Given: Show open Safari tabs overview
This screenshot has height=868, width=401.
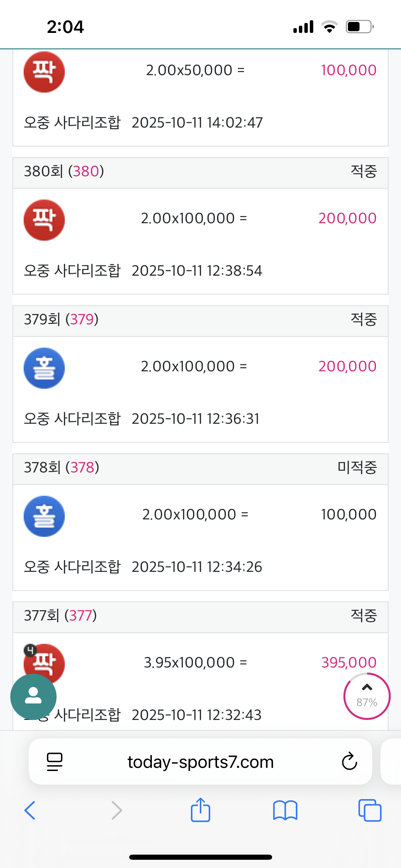Looking at the screenshot, I should click(370, 810).
